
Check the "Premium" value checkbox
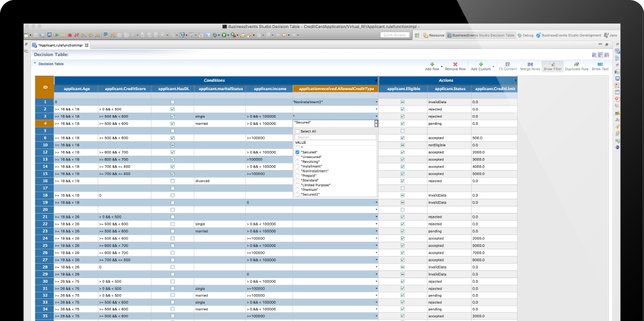[298, 190]
